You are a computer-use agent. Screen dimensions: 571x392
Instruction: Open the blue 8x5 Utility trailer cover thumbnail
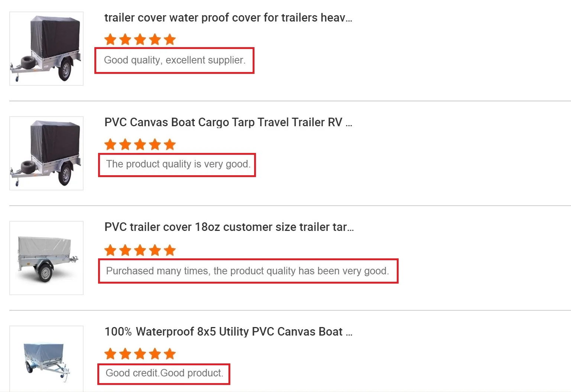click(x=46, y=359)
